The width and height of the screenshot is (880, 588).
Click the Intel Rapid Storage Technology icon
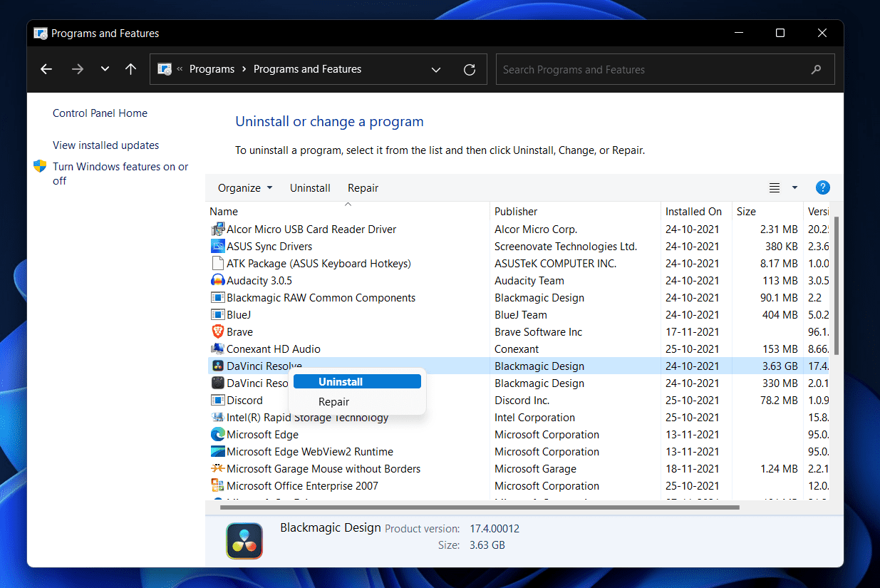pos(218,418)
